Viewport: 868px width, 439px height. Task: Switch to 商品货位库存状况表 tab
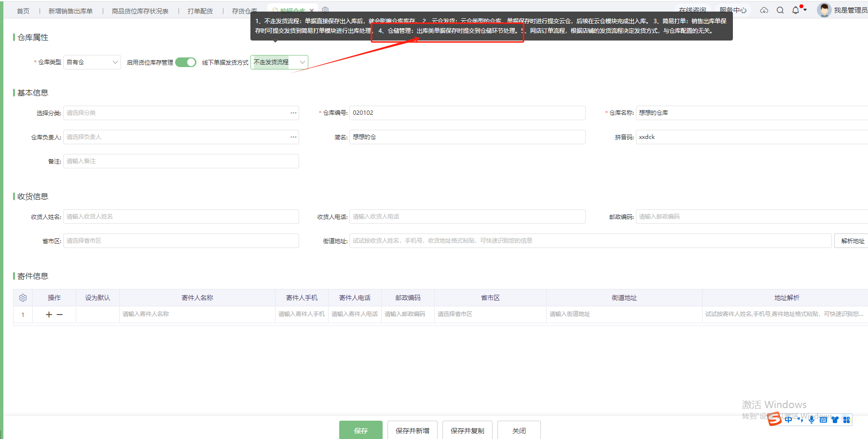(140, 11)
